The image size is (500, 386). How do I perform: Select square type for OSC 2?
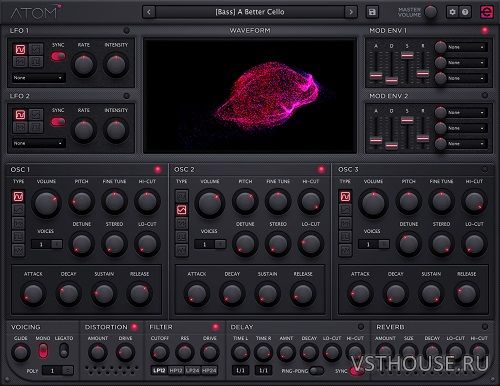(182, 237)
